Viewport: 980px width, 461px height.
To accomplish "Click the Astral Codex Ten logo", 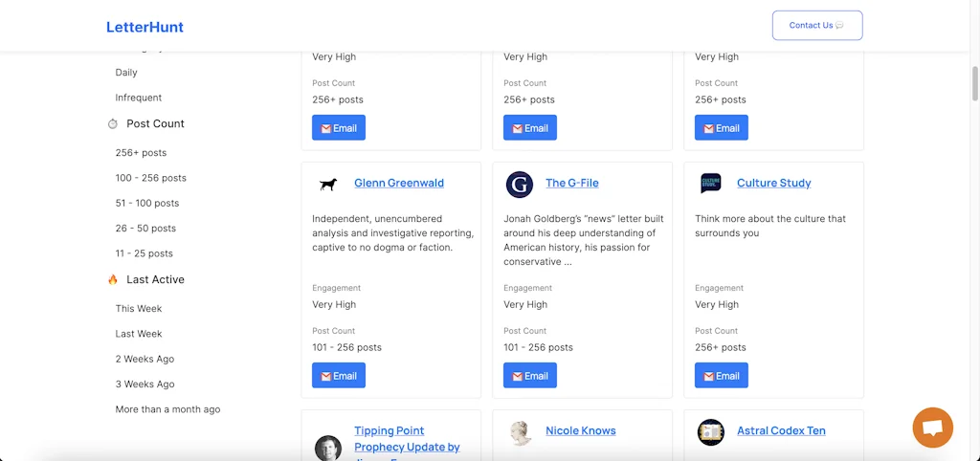I will [x=710, y=432].
